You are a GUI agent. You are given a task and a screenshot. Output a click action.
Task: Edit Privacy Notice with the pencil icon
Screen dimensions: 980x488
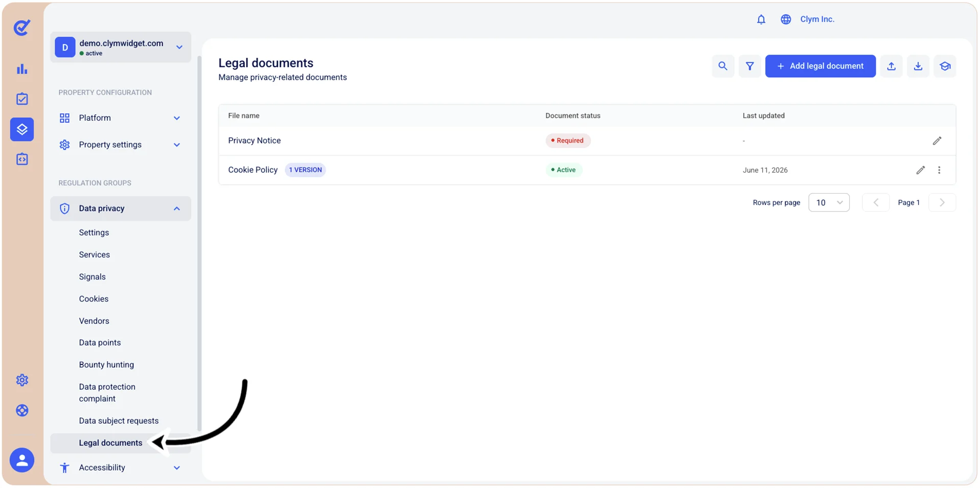pyautogui.click(x=937, y=141)
